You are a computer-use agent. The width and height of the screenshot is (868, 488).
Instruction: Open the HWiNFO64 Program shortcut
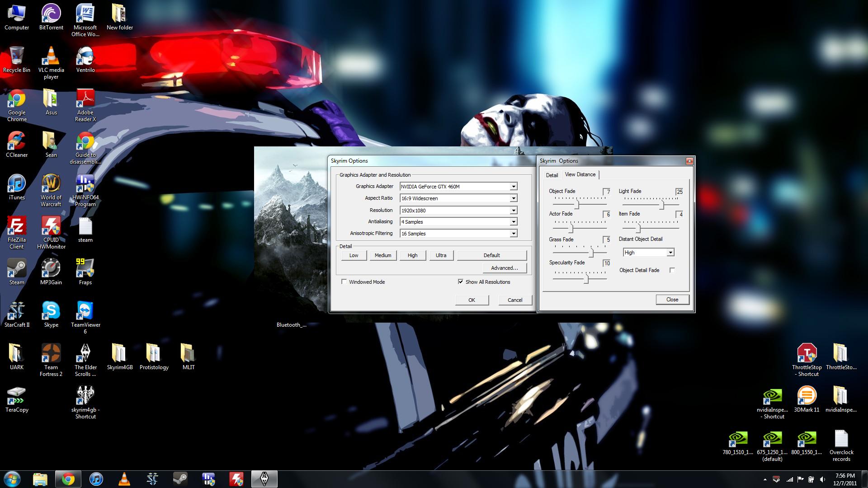85,190
